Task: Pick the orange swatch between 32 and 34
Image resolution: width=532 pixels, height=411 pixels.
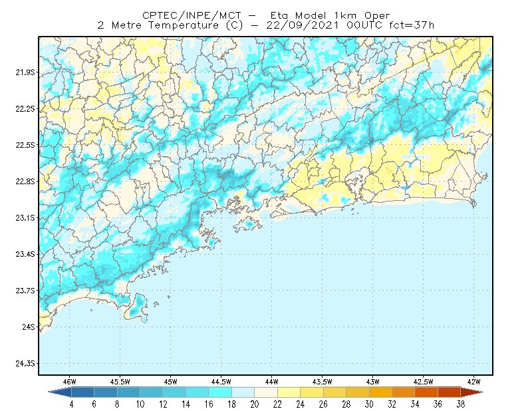Action: [404, 392]
